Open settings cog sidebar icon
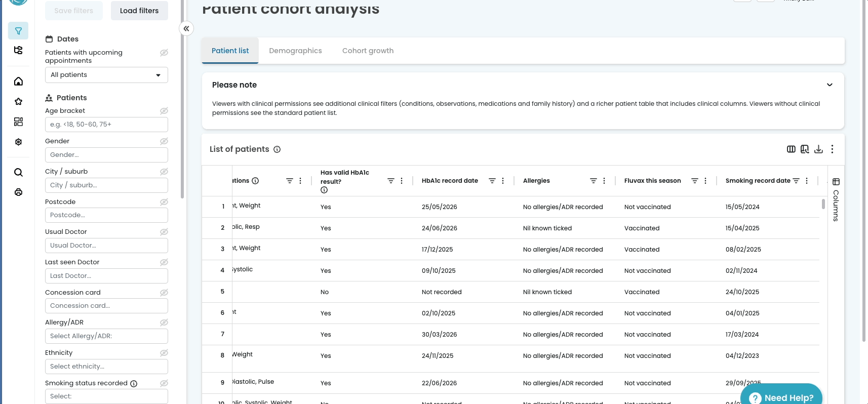This screenshot has width=868, height=404. point(18,142)
